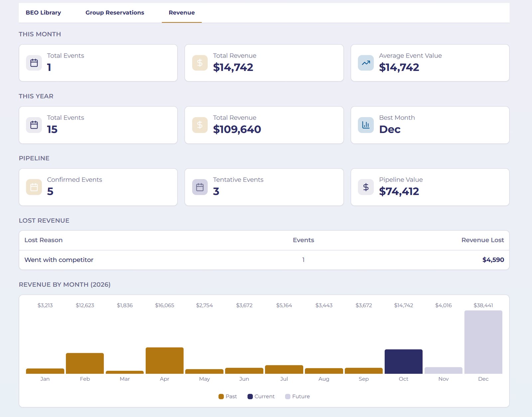The image size is (532, 417).
Task: Open the BEO Library tab
Action: pos(43,13)
